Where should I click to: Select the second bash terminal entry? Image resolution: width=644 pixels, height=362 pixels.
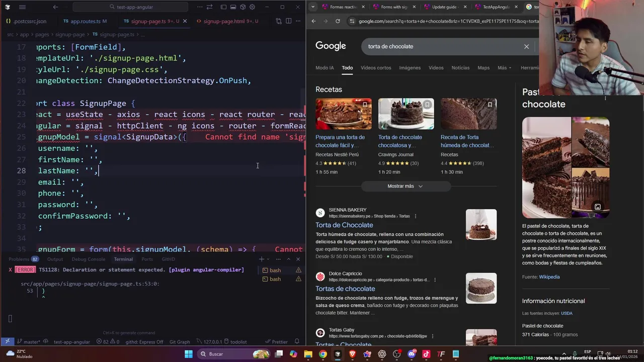(281, 279)
